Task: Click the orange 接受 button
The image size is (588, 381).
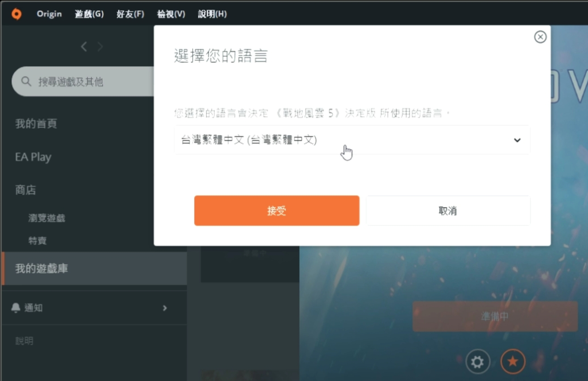Action: (x=277, y=211)
